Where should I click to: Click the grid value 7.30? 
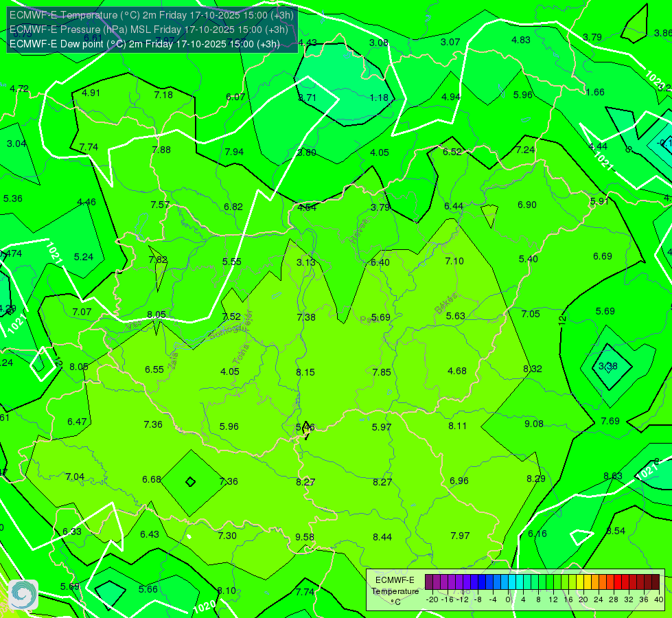pyautogui.click(x=227, y=535)
